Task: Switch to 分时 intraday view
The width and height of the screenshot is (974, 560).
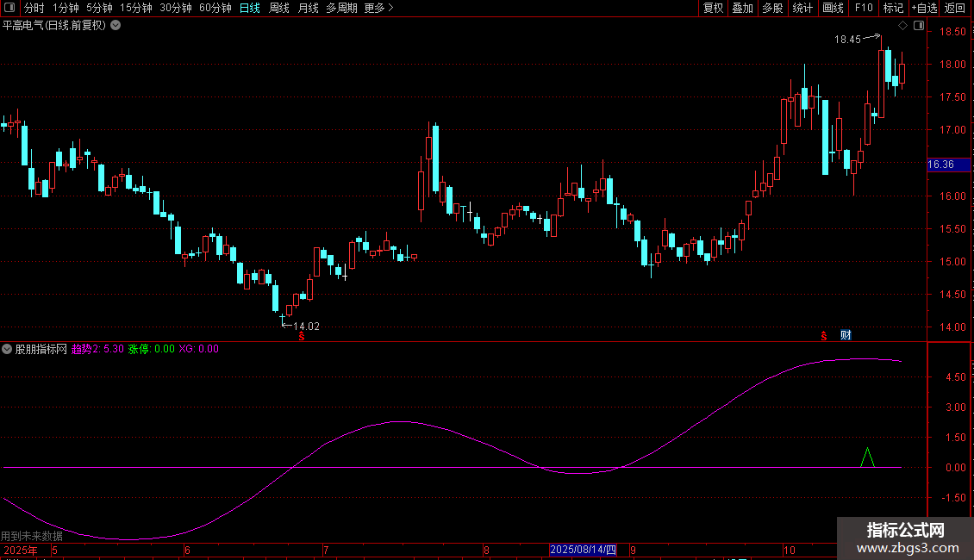Action: (34, 9)
